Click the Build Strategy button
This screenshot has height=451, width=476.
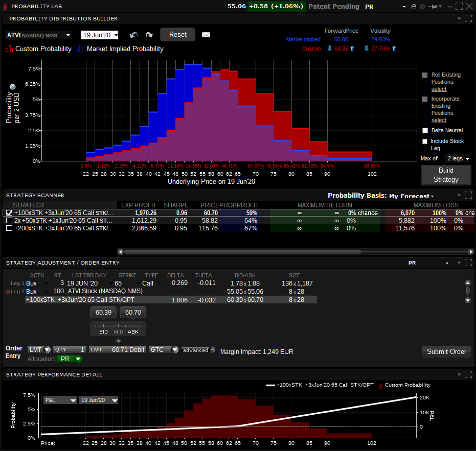pos(446,175)
